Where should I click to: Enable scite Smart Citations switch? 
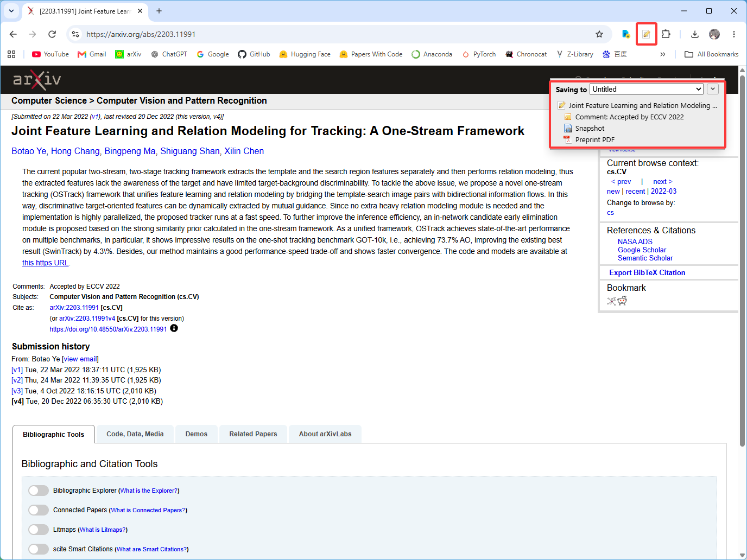(39, 549)
